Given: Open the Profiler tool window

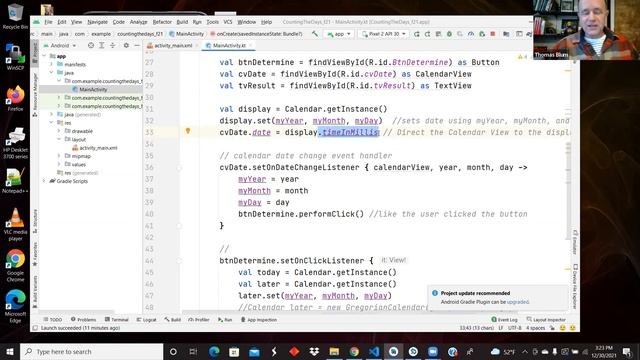Looking at the screenshot, I should point(199,320).
